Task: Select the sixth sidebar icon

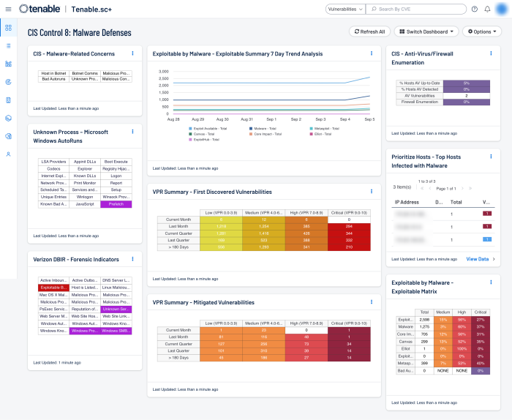Action: tap(9, 118)
